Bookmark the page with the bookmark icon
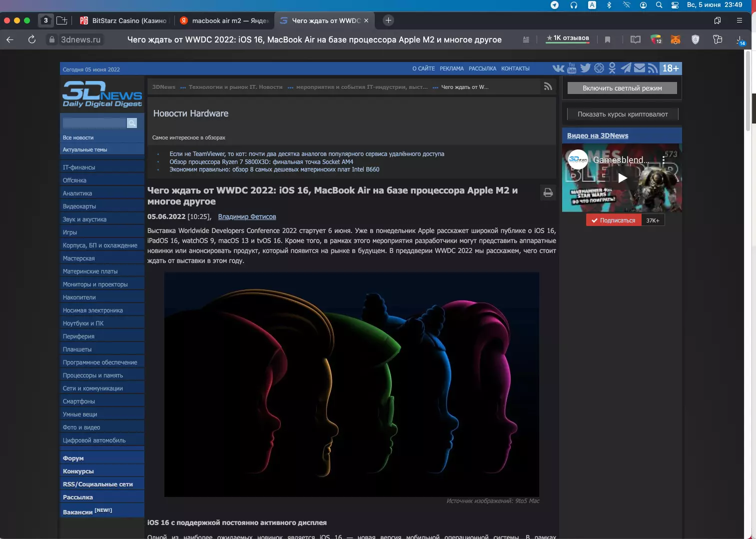The image size is (756, 539). click(x=608, y=39)
